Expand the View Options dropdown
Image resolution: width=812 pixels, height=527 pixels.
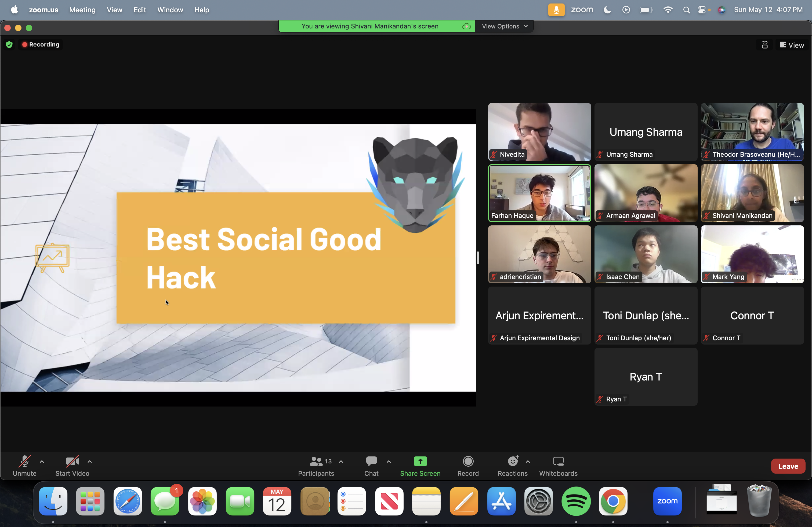coord(504,26)
